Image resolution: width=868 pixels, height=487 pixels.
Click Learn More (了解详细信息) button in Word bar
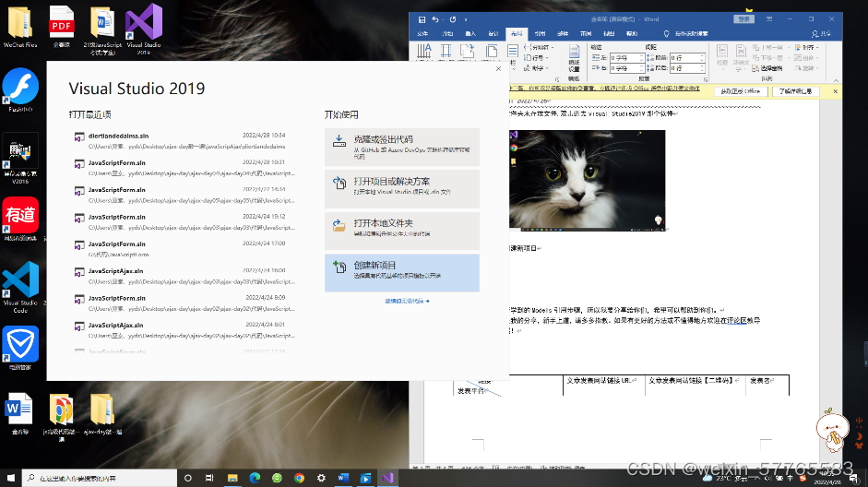(795, 91)
